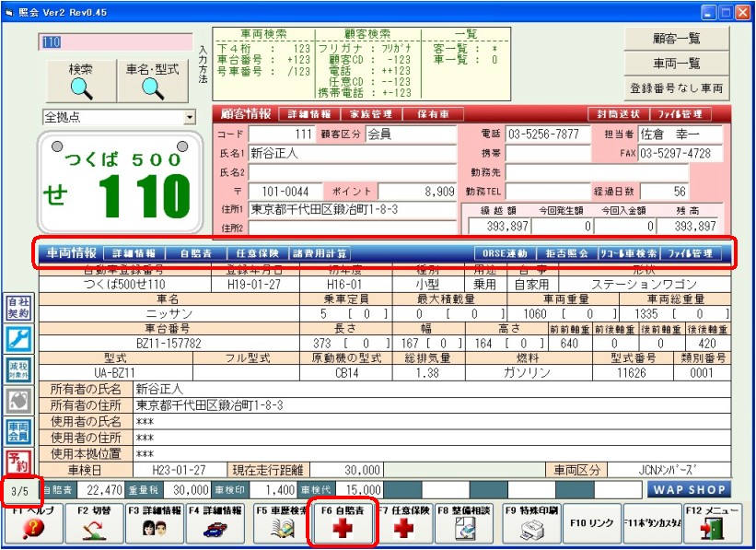Open the 家族管理 tab in customer info
Screen dimensions: 756x550
pyautogui.click(x=371, y=114)
